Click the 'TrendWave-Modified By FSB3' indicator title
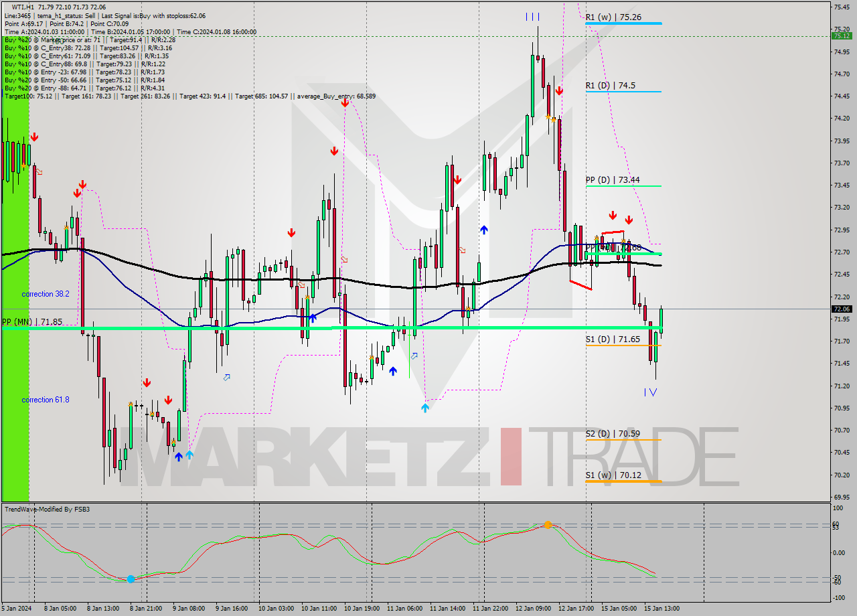 pos(48,510)
